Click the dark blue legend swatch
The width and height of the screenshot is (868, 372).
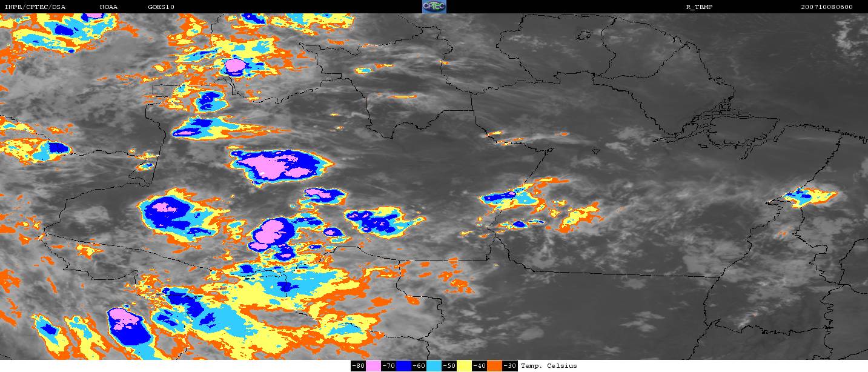[403, 365]
